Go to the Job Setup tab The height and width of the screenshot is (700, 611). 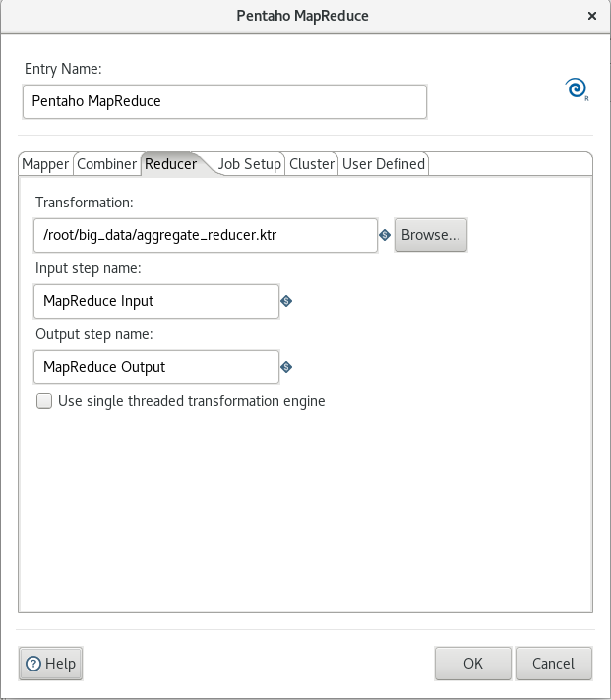(x=249, y=164)
